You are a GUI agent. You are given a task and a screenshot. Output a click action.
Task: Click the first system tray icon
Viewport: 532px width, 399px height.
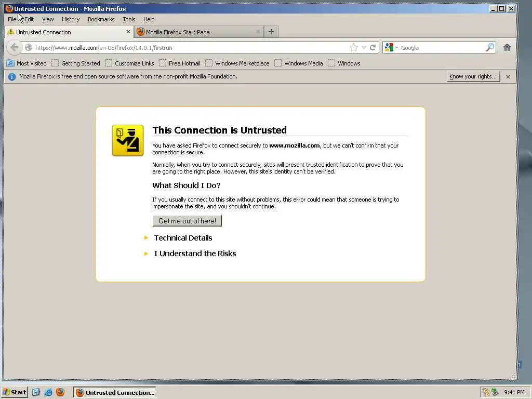[x=486, y=392]
